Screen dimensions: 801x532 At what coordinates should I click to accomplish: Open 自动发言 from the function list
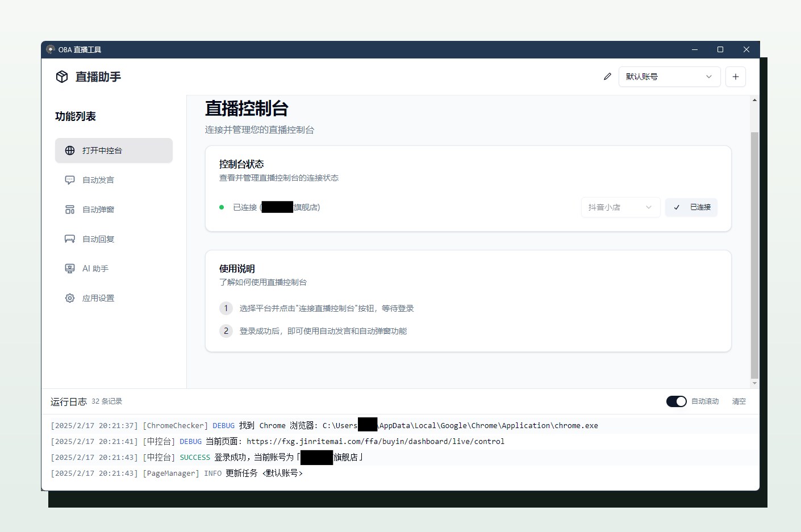[x=114, y=180]
